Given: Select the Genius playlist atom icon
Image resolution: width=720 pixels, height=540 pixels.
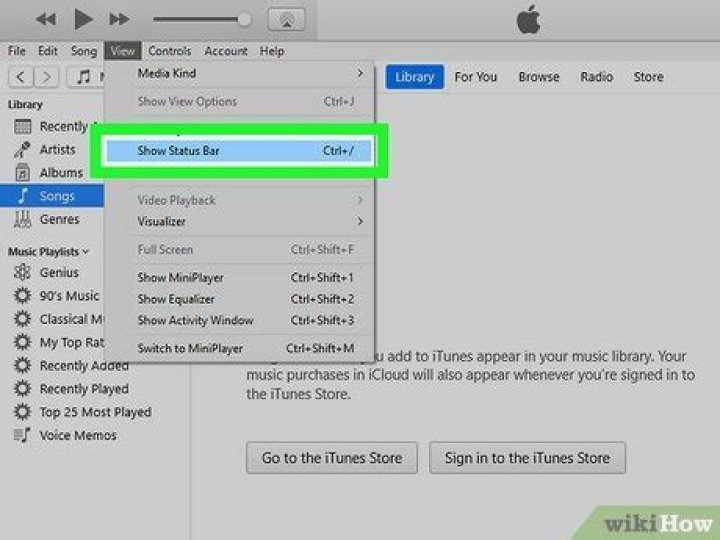Looking at the screenshot, I should (x=21, y=272).
